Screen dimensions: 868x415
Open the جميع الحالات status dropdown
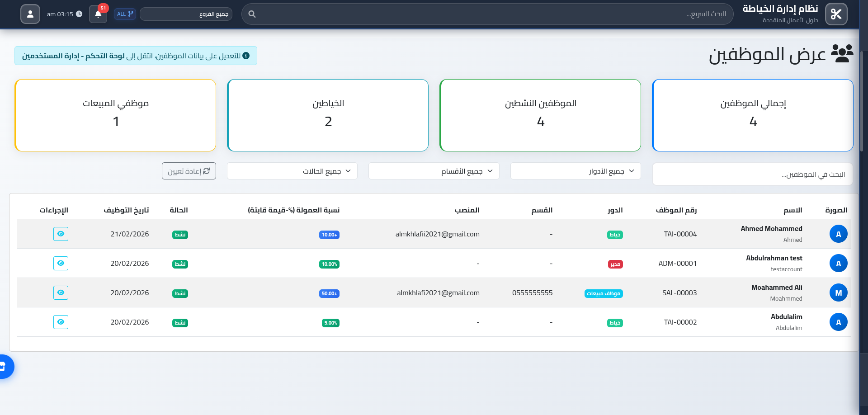click(x=292, y=171)
